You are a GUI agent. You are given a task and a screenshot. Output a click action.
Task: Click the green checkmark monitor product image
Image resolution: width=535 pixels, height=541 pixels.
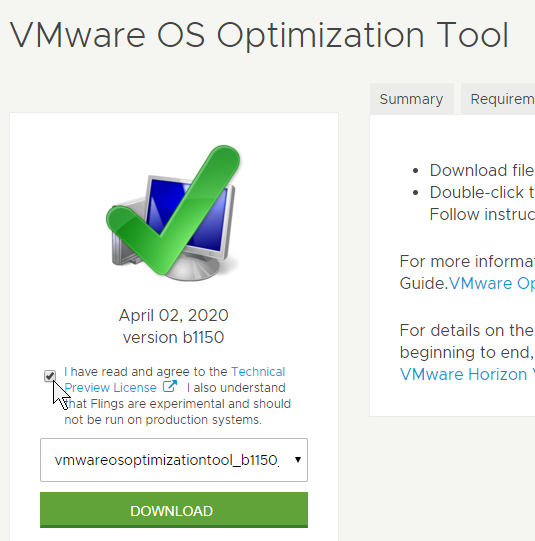[x=174, y=213]
